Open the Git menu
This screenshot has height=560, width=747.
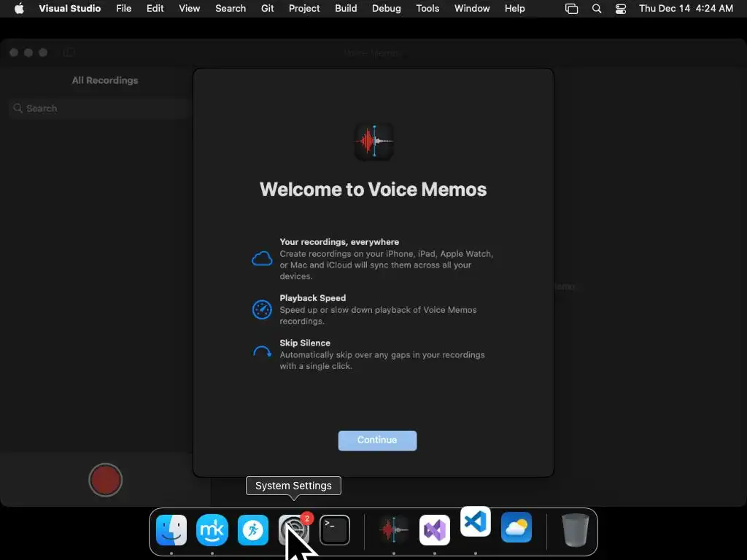click(267, 8)
